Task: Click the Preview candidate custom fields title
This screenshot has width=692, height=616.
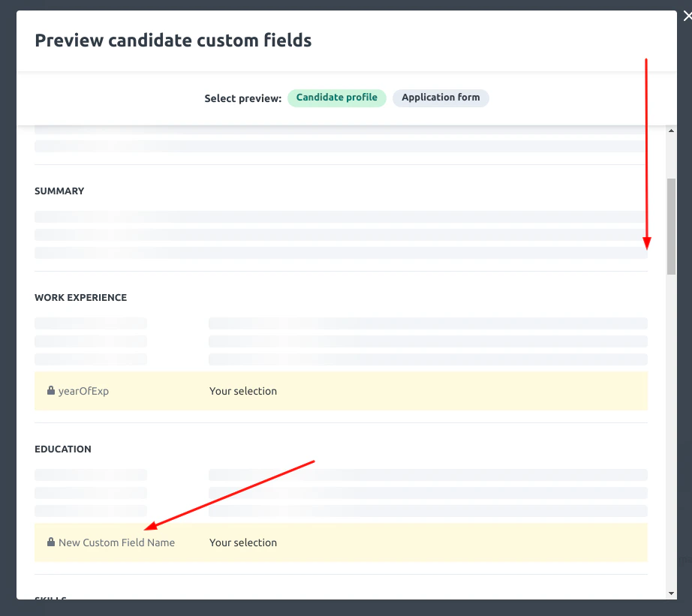Action: point(173,41)
